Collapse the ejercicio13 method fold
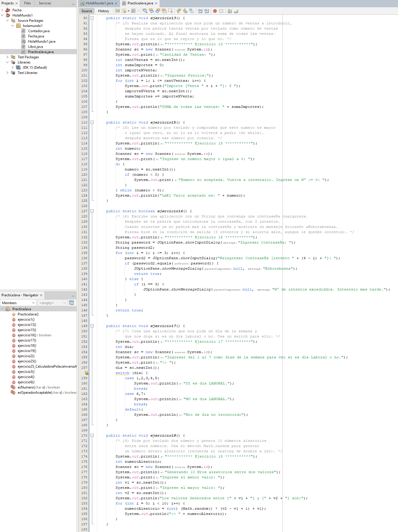Viewport: 398px width, 532px height. pos(92,18)
